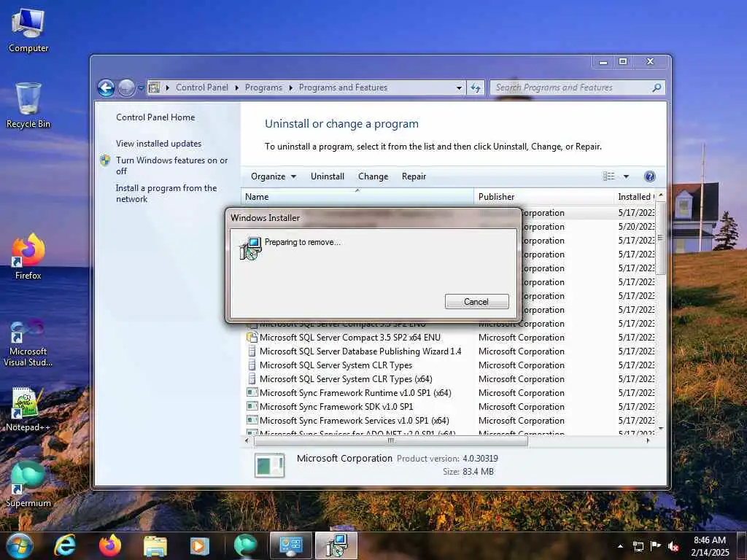
Task: Go back with the Back arrow button
Action: coord(107,87)
